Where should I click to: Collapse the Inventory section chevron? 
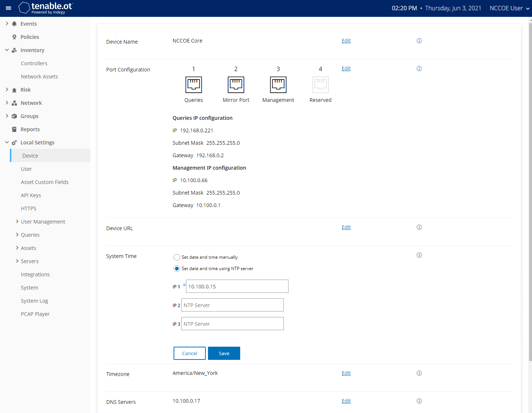click(x=7, y=50)
